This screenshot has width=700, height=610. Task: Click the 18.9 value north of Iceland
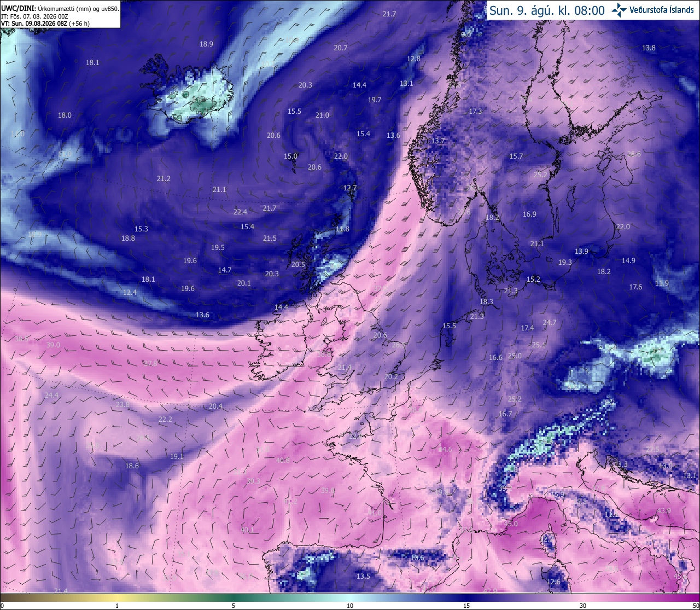coord(206,44)
